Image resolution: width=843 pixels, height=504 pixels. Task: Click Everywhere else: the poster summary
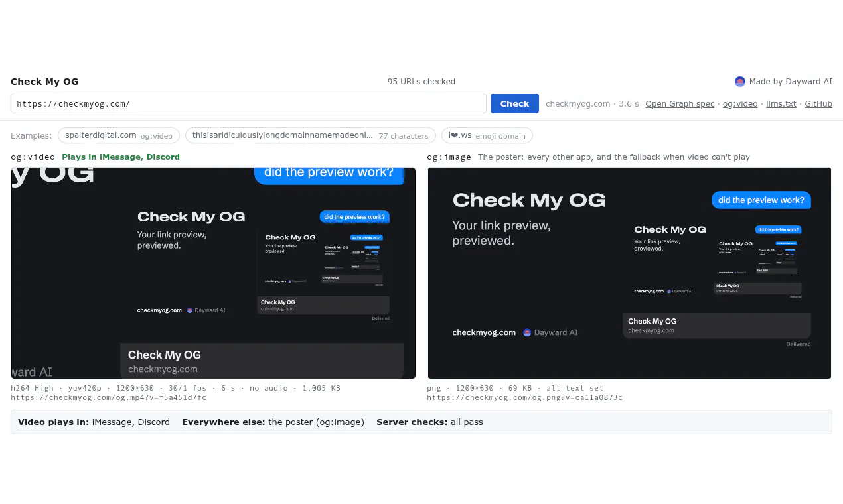coord(273,422)
